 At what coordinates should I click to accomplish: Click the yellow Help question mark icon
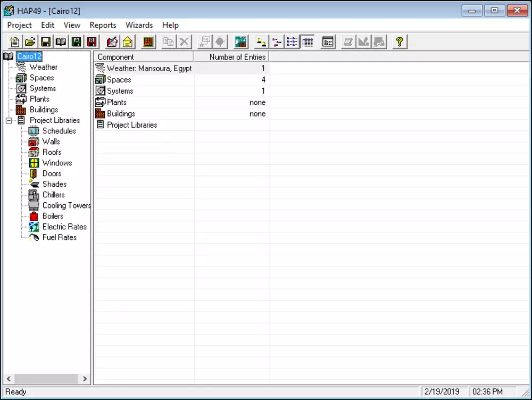point(400,41)
